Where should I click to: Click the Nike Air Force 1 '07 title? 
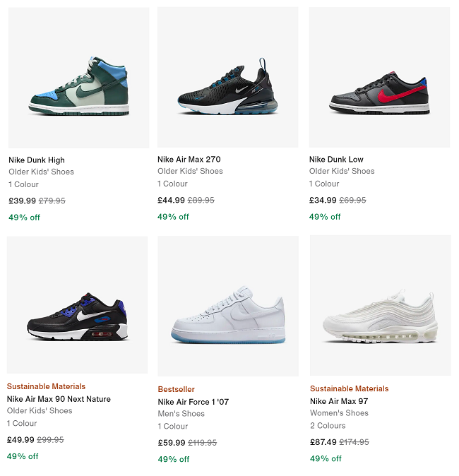(193, 402)
